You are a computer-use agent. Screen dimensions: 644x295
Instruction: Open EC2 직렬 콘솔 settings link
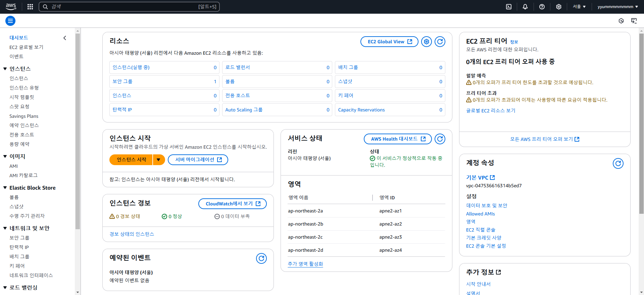[481, 230]
